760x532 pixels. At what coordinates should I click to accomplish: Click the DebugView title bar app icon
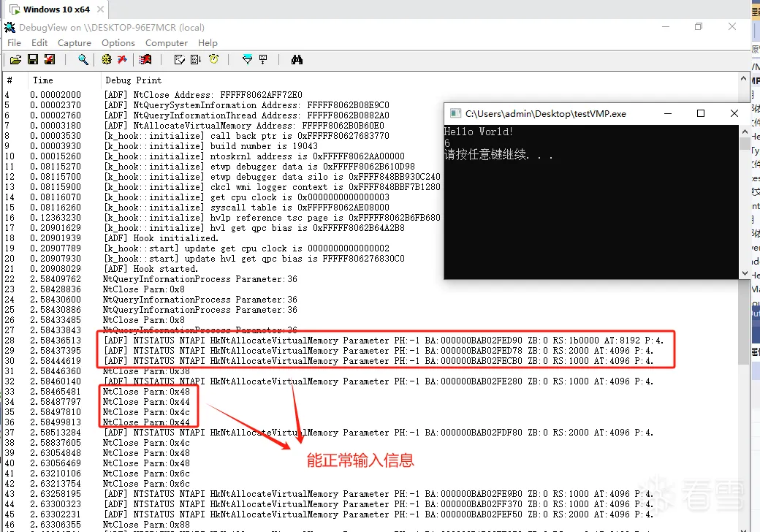(x=9, y=27)
